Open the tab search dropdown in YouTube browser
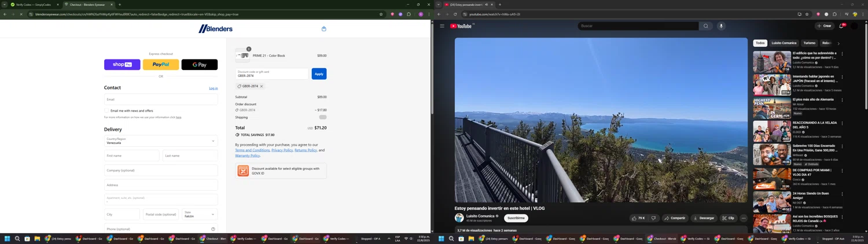The height and width of the screenshot is (244, 868). coord(439,5)
